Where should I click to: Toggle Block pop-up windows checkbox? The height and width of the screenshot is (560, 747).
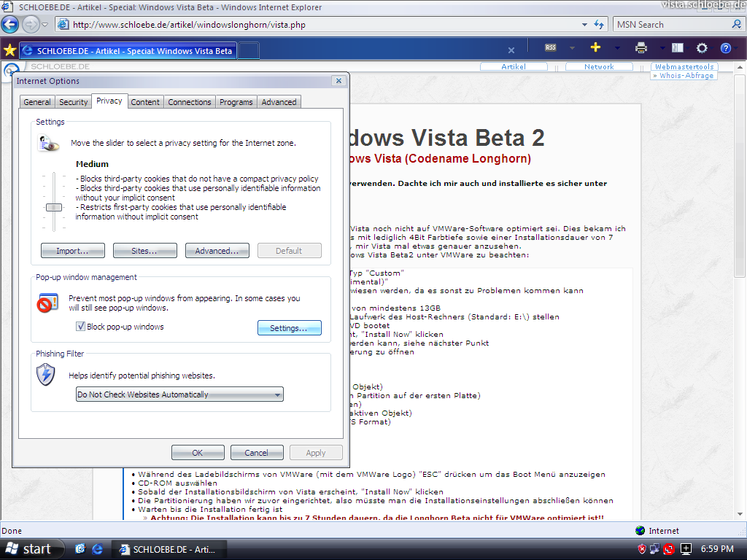80,326
